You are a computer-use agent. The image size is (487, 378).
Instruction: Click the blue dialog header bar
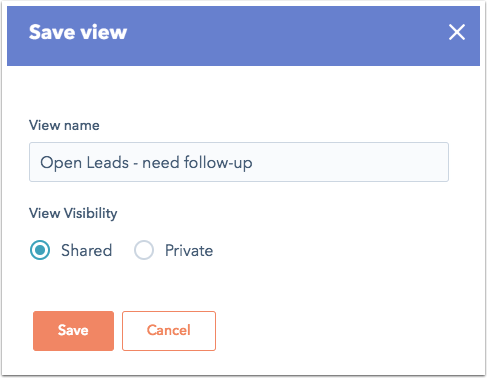243,36
